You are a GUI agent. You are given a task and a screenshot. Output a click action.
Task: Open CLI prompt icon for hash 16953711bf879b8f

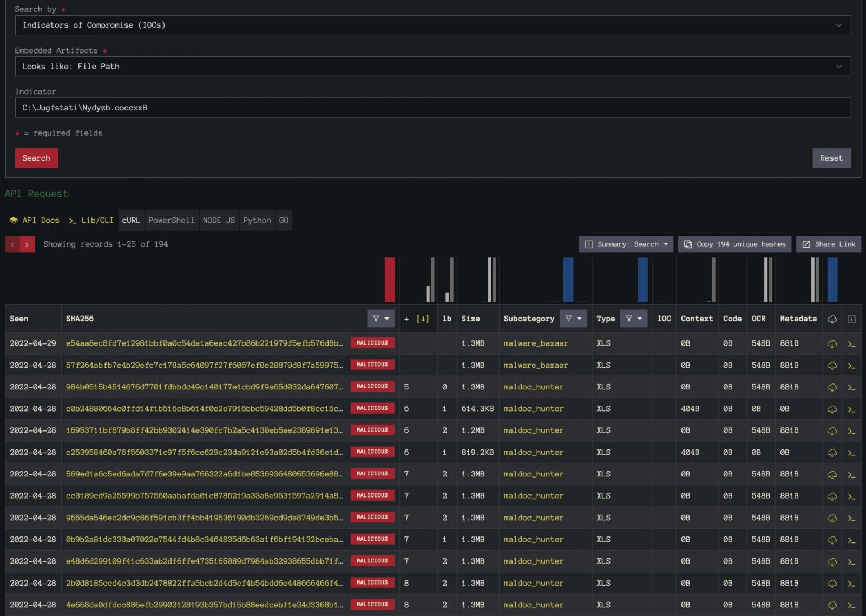[851, 432]
